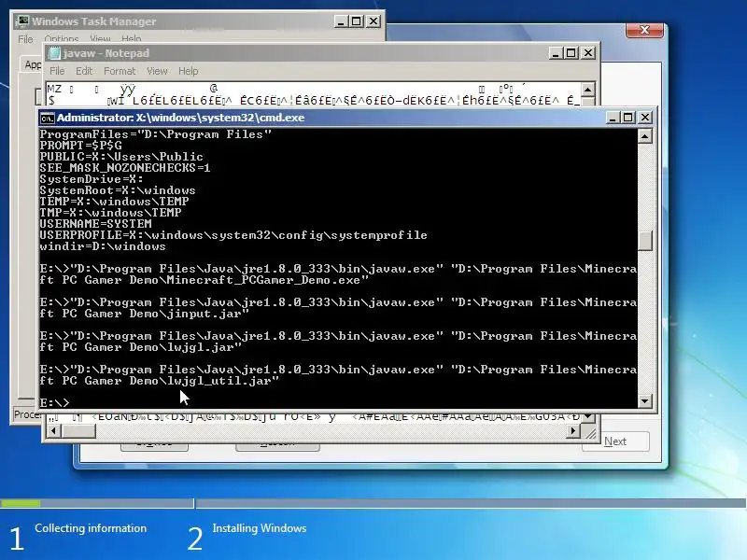Click the cmd vertical scrollbar thumb

(644, 241)
